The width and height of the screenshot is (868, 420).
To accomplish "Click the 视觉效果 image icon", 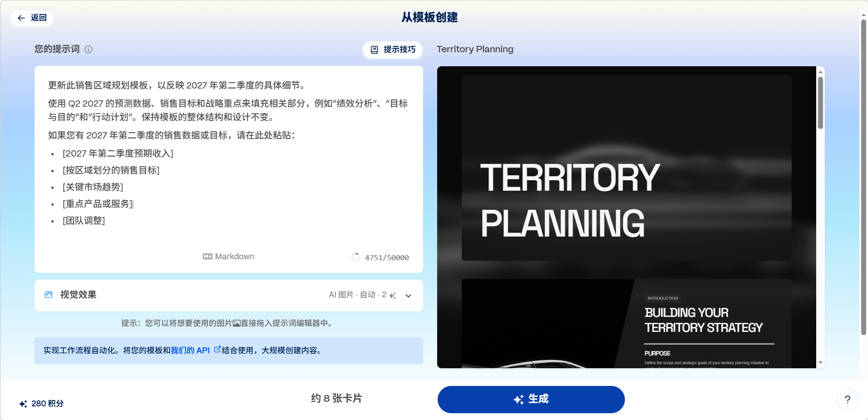I will pos(49,295).
